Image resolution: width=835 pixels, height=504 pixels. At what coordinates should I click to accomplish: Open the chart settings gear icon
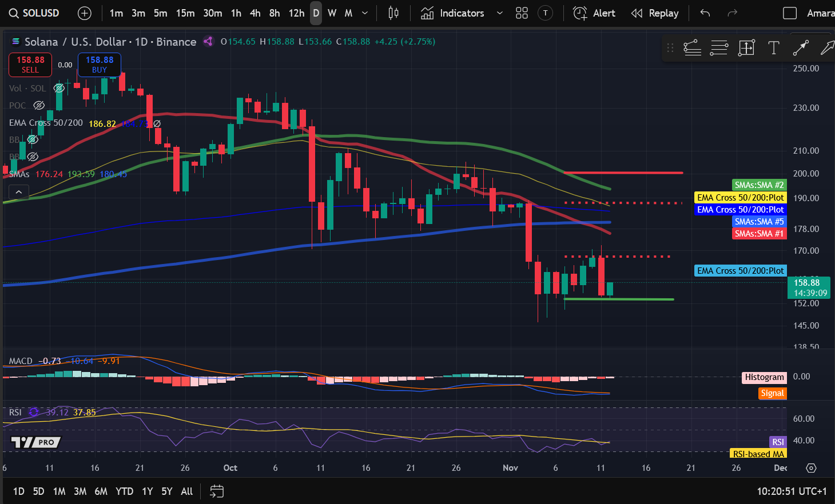[811, 468]
